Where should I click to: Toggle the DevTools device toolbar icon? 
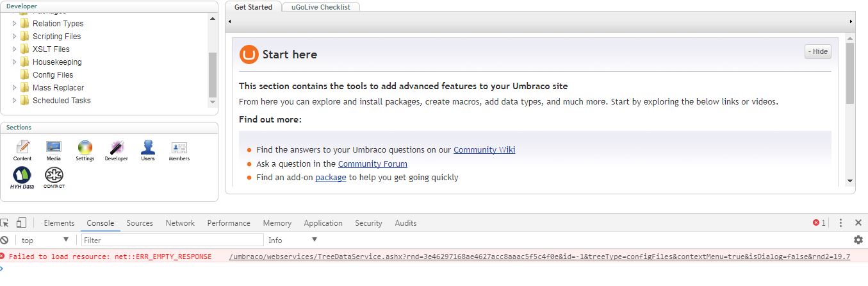21,223
